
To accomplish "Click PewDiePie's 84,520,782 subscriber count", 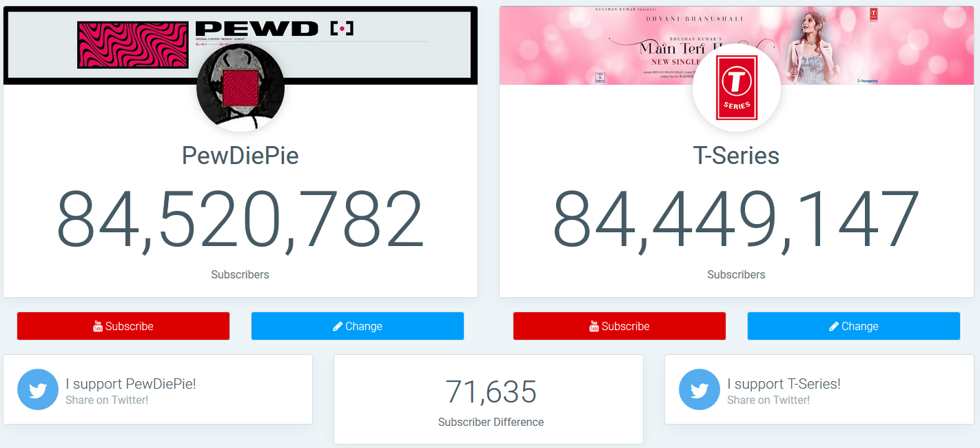I will click(x=241, y=219).
